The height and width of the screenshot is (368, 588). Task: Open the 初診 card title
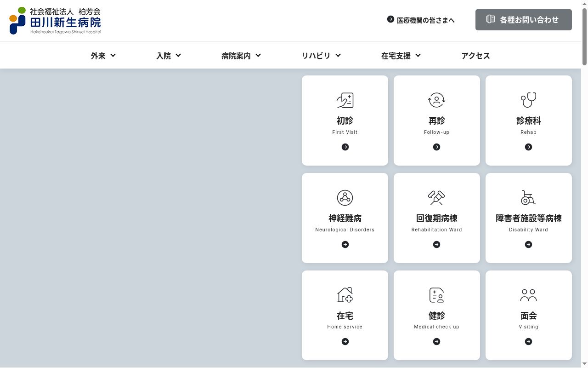pos(345,121)
